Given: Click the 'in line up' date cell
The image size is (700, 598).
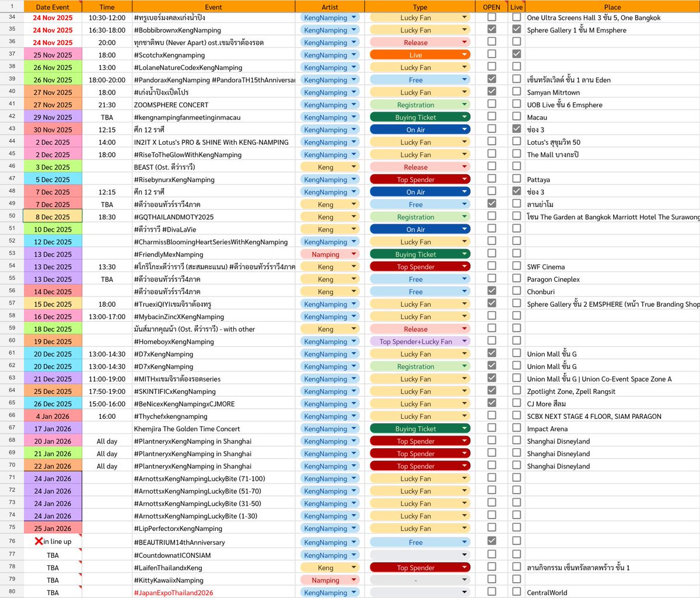Looking at the screenshot, I should (x=52, y=541).
